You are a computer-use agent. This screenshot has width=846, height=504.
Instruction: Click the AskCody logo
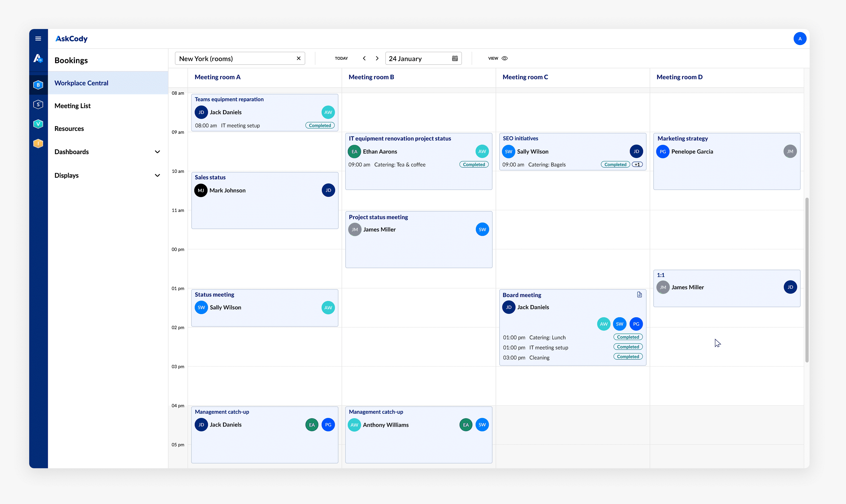[71, 39]
